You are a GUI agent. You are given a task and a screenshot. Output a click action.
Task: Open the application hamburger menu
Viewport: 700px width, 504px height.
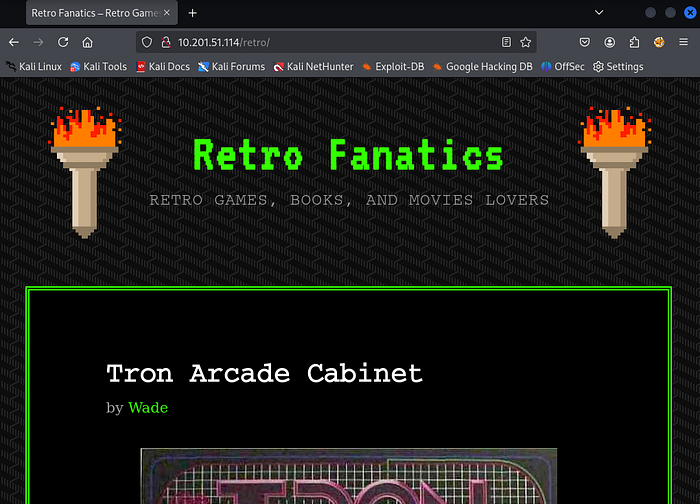[x=683, y=42]
